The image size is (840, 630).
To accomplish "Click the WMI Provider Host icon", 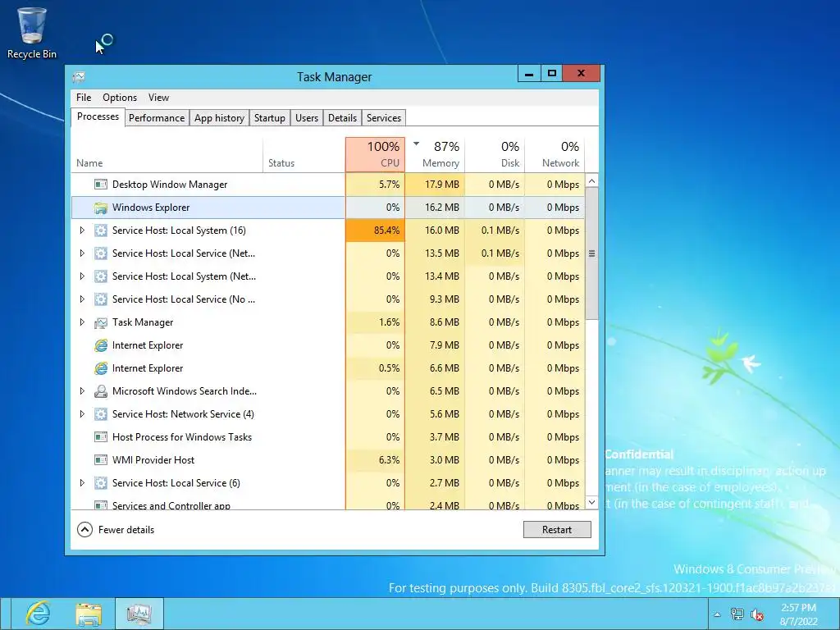I will (101, 460).
